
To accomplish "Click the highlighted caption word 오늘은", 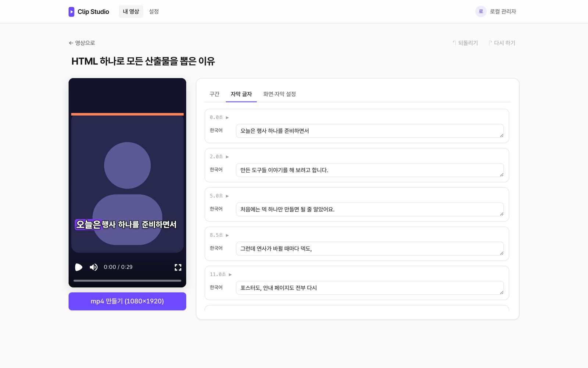I will (88, 224).
